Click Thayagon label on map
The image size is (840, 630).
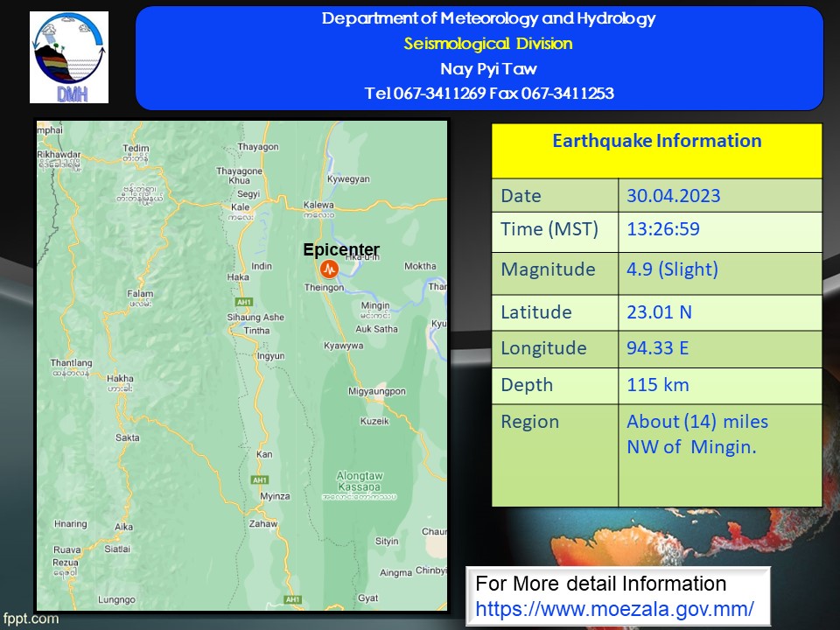(258, 147)
